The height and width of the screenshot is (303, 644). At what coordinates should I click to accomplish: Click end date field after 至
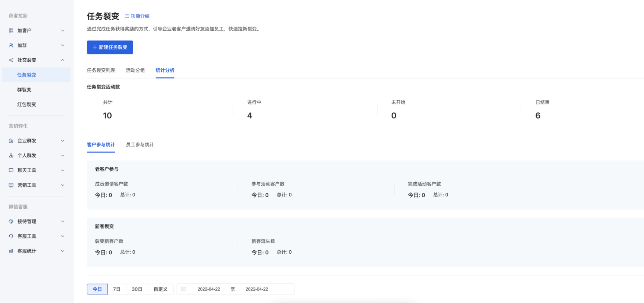coord(257,289)
